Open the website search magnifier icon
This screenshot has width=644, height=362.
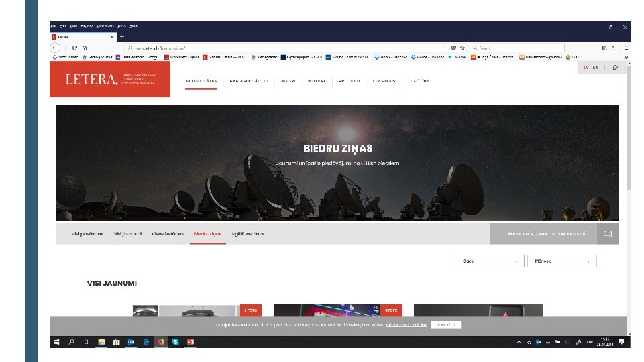615,67
